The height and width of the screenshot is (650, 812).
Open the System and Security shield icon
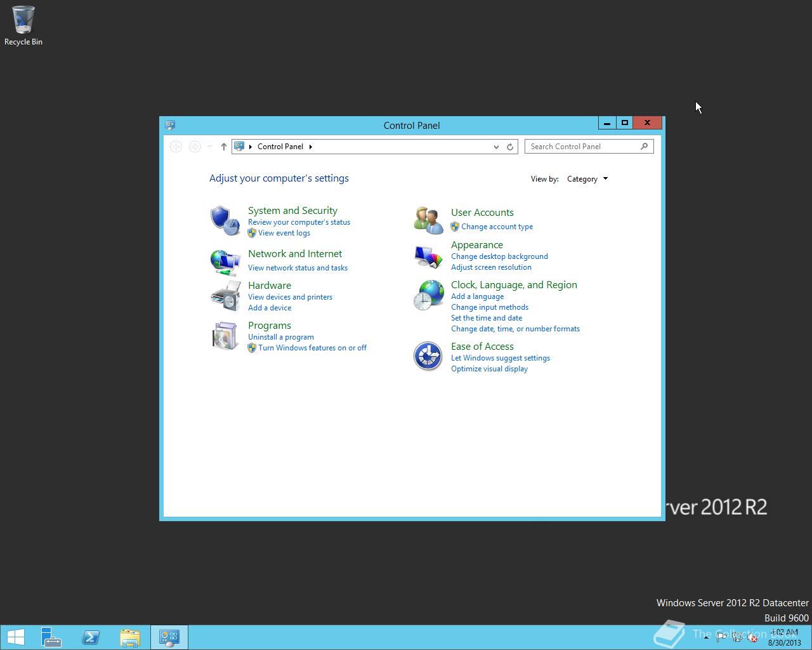pos(225,220)
